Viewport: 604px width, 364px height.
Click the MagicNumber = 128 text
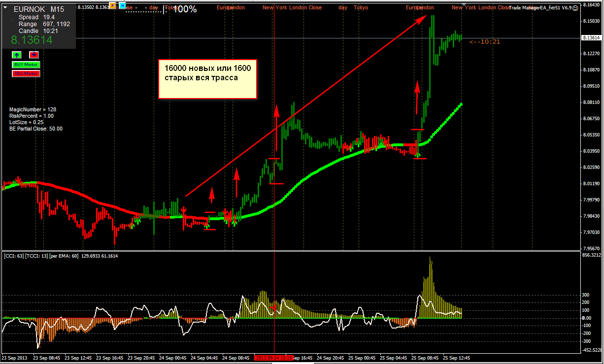33,109
